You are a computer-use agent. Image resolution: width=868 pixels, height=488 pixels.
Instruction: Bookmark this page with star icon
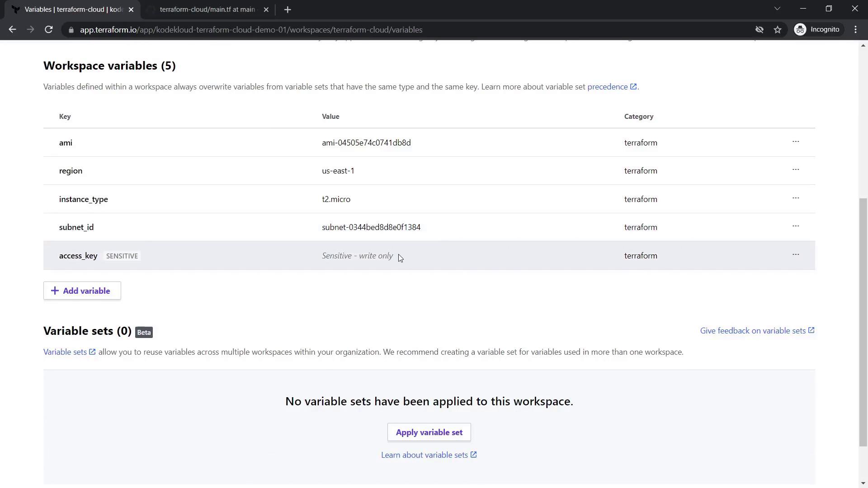(777, 30)
